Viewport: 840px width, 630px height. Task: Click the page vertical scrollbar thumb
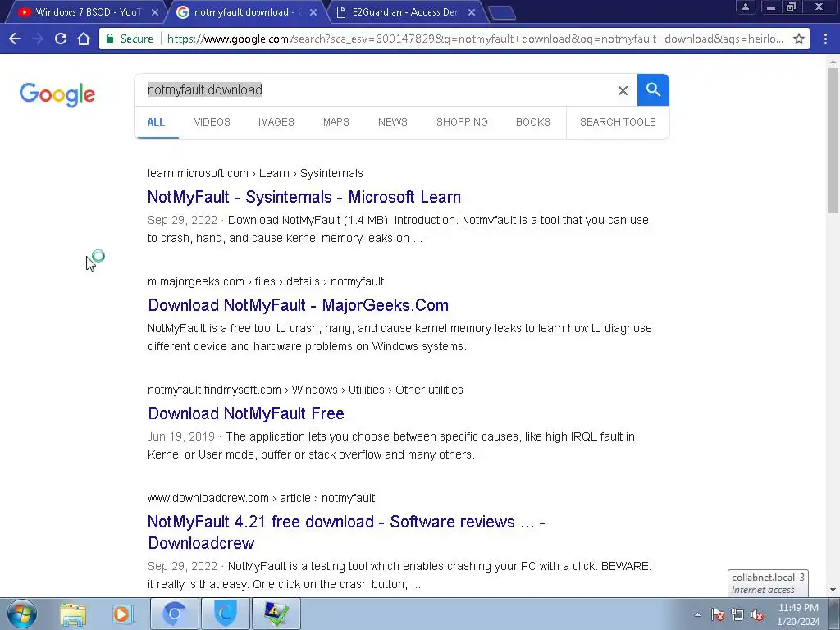(x=833, y=140)
